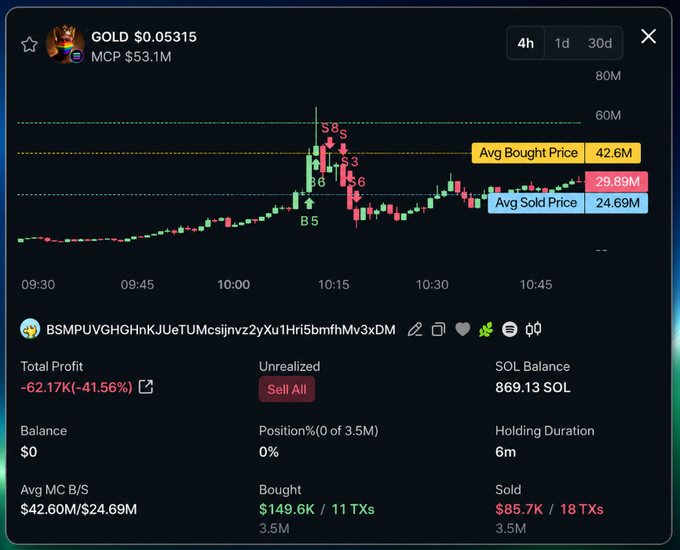Screen dimensions: 680x550
Task: Click the $42.60M/$24.69M Avg MC value
Action: [x=78, y=509]
